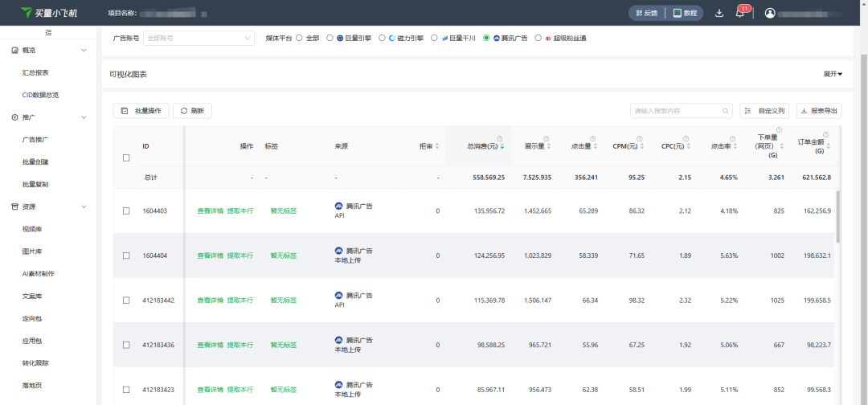Image resolution: width=868 pixels, height=405 pixels.
Task: Check the row 412183442 checkbox
Action: (126, 301)
